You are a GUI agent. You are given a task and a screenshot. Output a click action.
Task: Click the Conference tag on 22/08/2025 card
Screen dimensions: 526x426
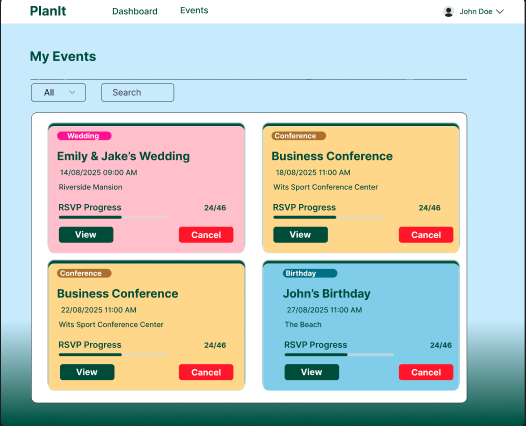coord(84,273)
